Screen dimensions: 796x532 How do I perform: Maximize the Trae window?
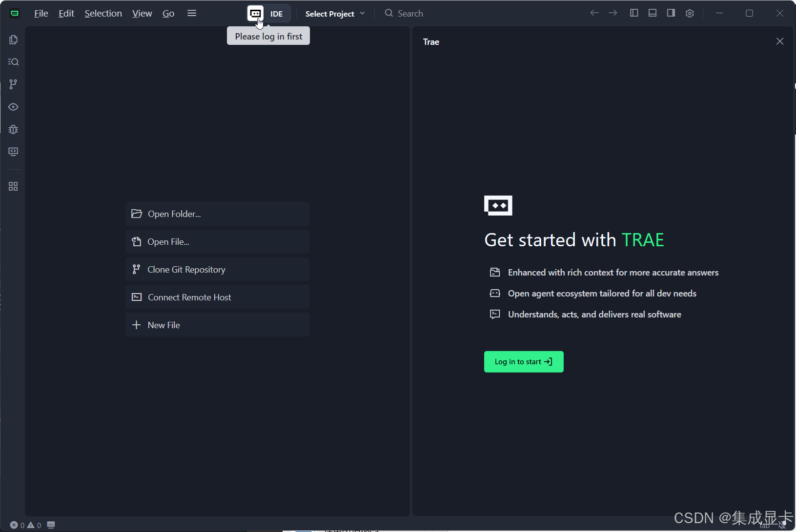coord(750,13)
